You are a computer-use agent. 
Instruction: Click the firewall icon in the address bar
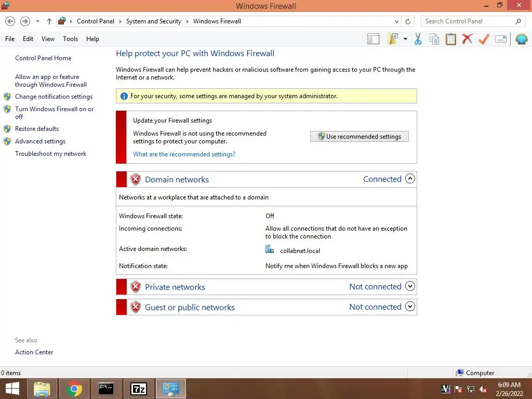click(x=62, y=21)
